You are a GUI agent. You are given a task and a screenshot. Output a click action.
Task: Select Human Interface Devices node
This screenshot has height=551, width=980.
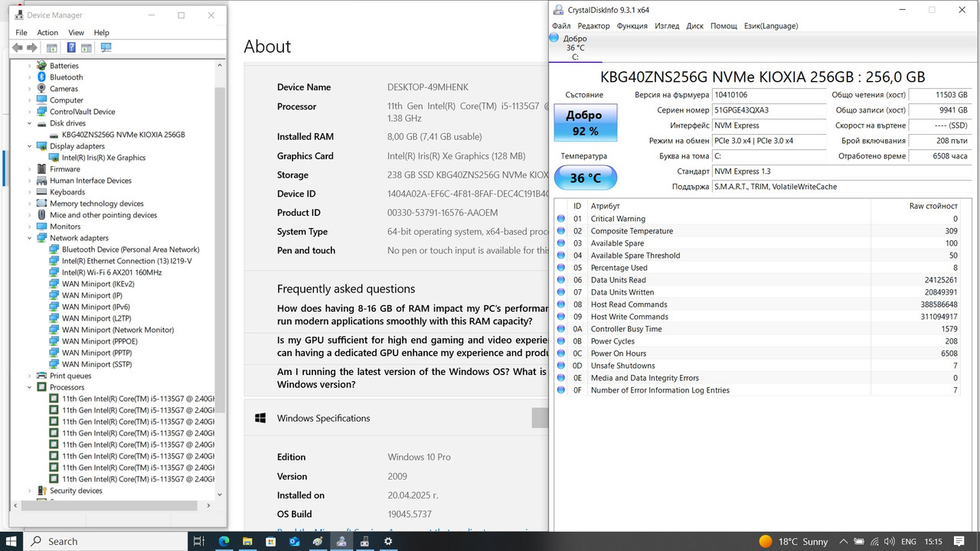90,181
